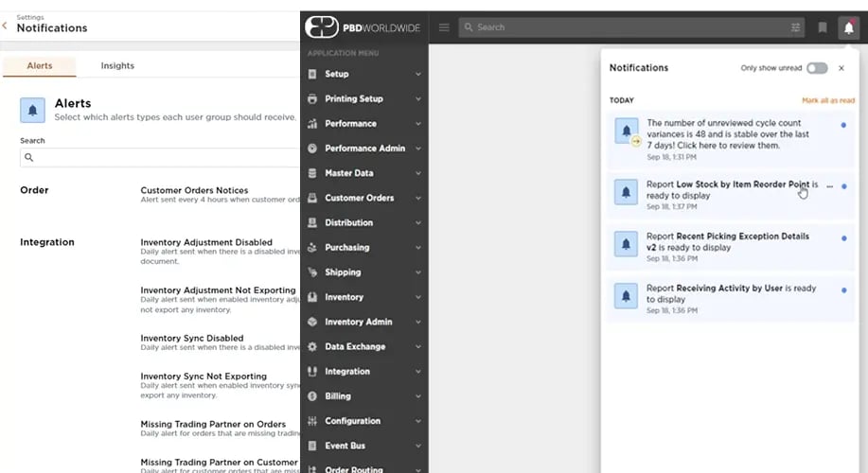
Task: Toggle the Only show unread switch
Action: pos(816,68)
